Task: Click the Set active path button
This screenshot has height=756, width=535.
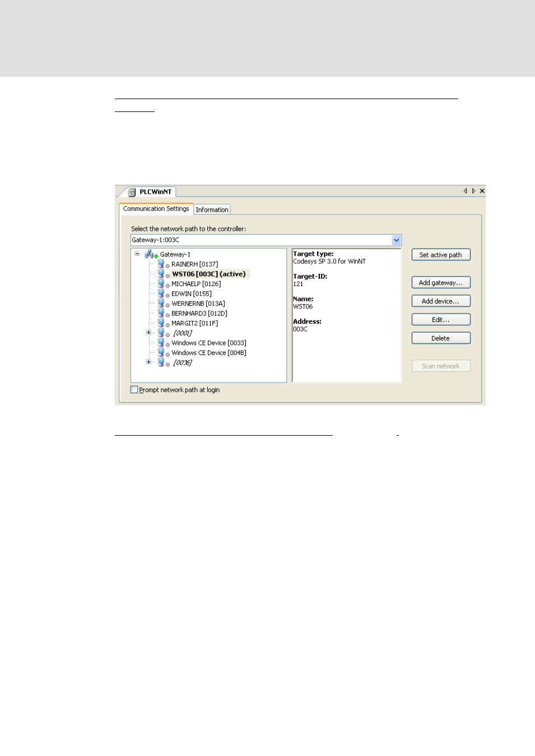Action: (x=441, y=255)
